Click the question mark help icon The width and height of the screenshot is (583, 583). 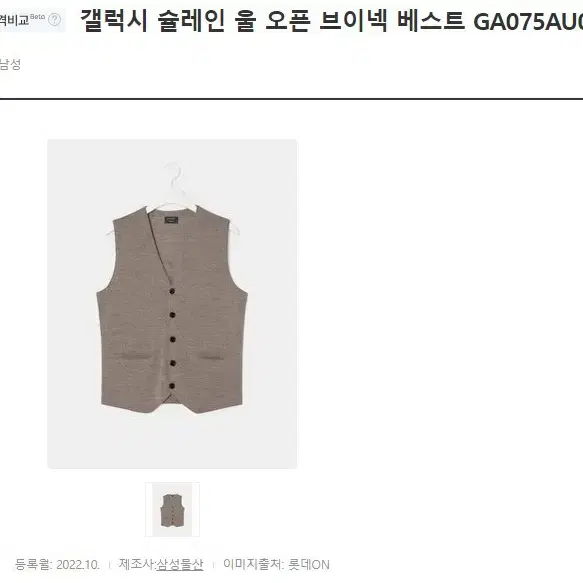tap(55, 19)
